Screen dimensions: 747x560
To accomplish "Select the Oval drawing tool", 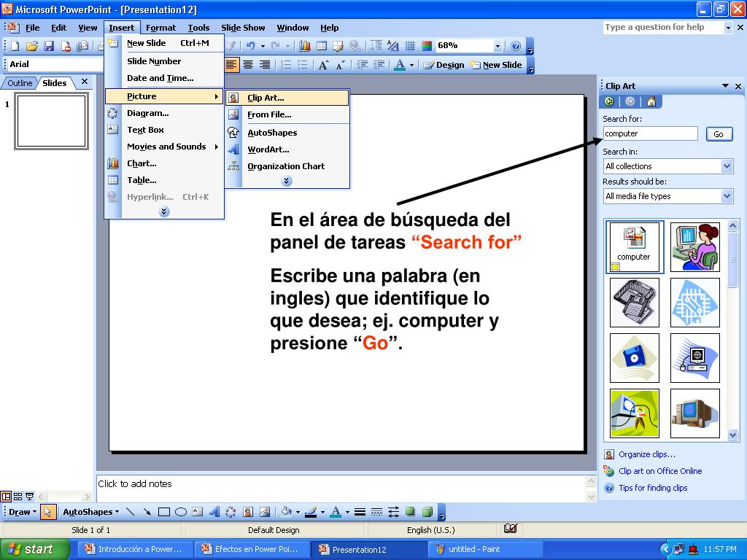I will 181,512.
